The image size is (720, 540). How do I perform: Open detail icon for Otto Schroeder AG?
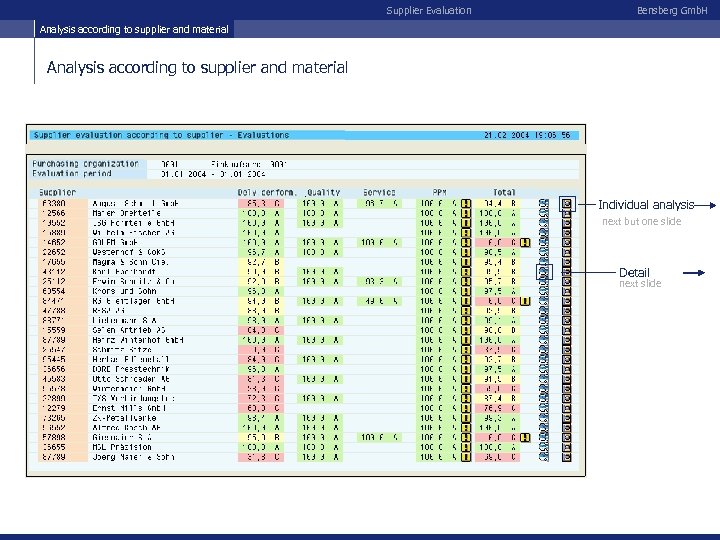[x=544, y=379]
